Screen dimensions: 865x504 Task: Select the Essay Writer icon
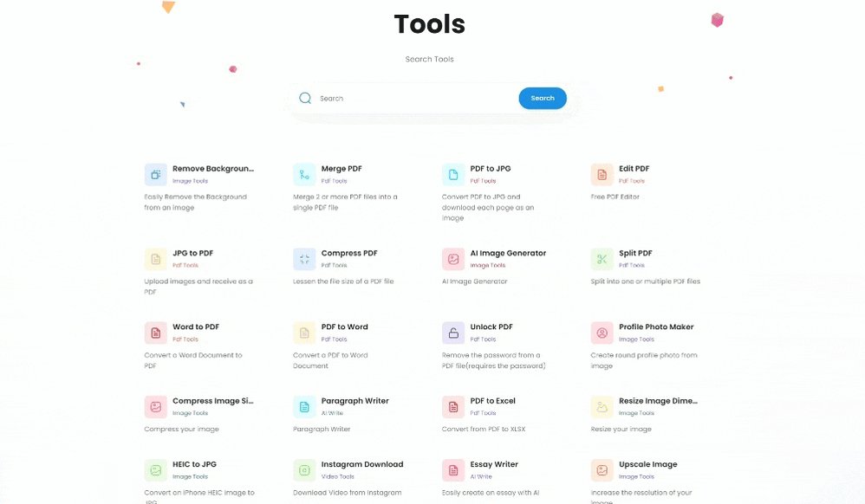point(453,470)
